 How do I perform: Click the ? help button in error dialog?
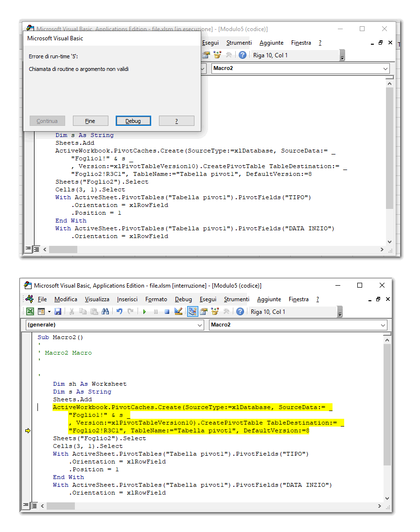176,121
